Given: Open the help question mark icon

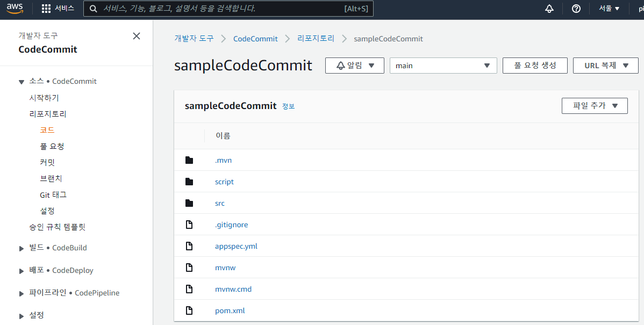Looking at the screenshot, I should [576, 9].
